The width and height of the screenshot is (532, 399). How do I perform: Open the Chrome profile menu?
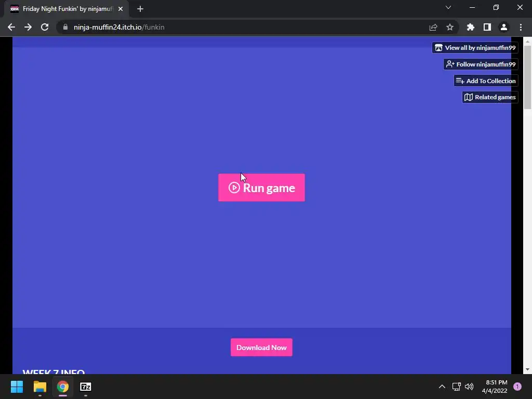point(504,27)
